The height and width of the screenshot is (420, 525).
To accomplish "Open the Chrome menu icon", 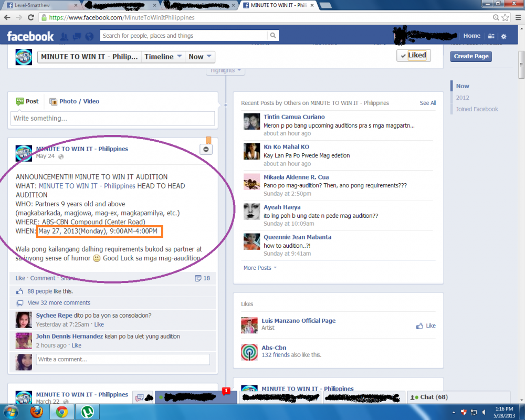I will [518, 17].
